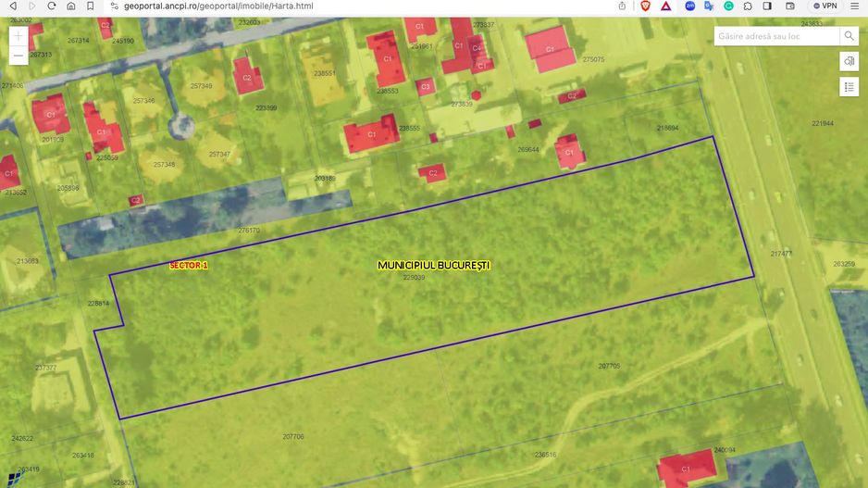
Task: Open the extensions puzzle menu
Action: tap(748, 6)
